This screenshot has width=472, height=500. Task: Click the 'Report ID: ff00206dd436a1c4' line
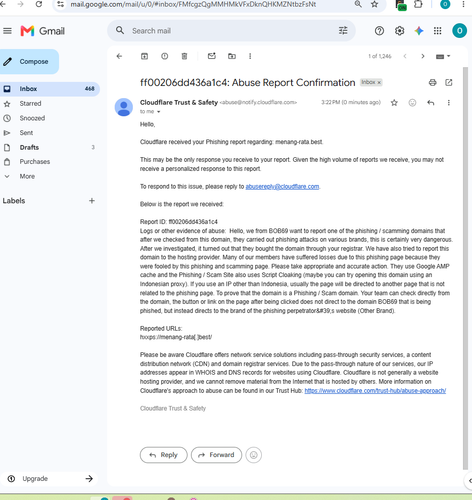(179, 222)
